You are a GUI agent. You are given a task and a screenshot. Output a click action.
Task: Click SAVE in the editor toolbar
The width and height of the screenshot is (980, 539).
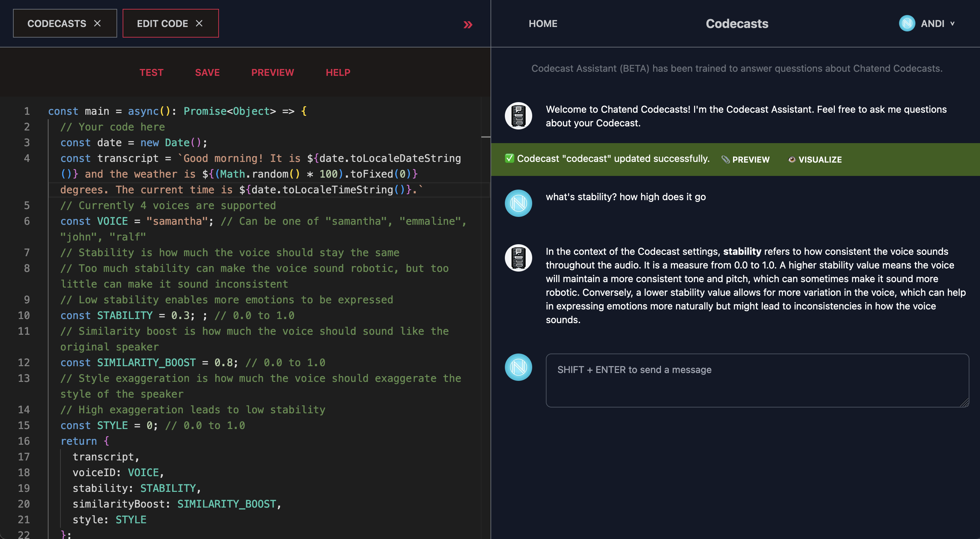coord(207,72)
